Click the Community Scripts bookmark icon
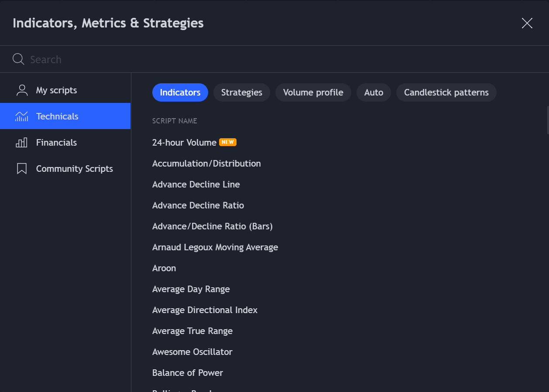The height and width of the screenshot is (392, 549). (x=21, y=169)
